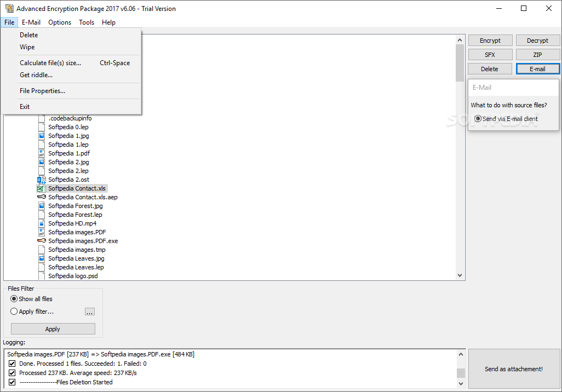
Task: Open the Tools menu
Action: (87, 22)
